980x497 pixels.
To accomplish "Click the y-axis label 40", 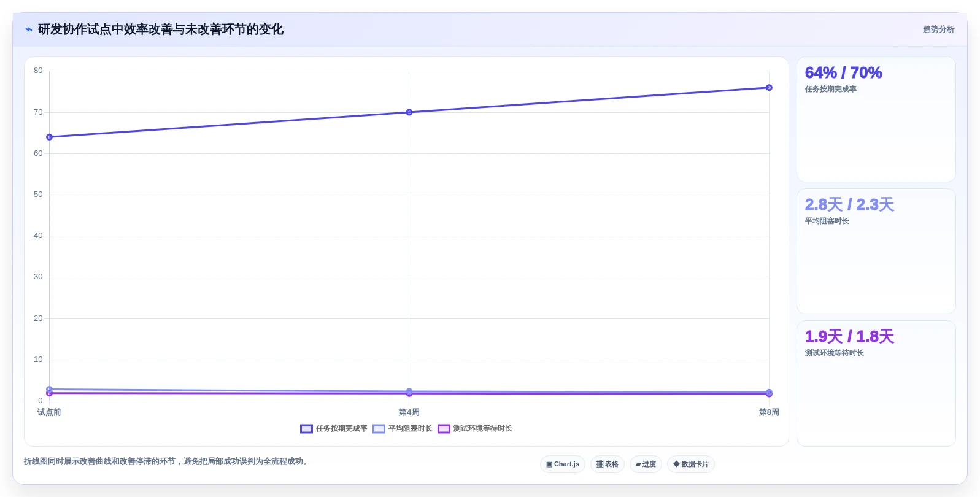I will click(x=38, y=236).
